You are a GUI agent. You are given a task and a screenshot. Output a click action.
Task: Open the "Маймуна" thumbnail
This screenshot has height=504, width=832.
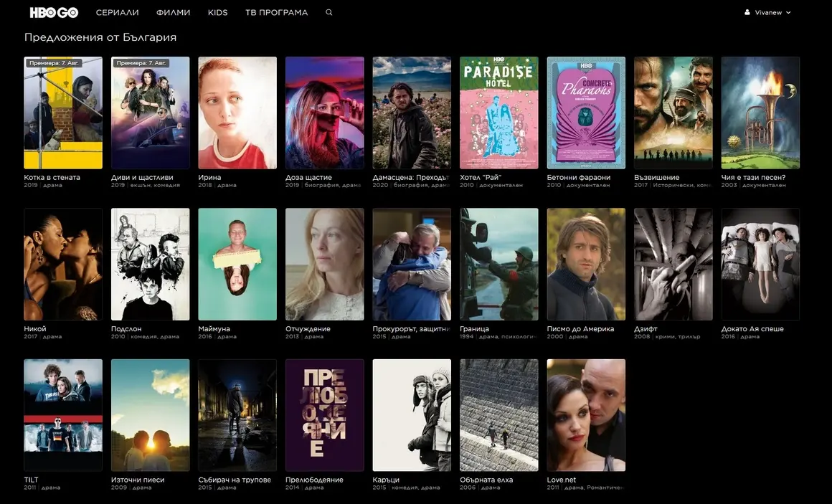pyautogui.click(x=237, y=264)
